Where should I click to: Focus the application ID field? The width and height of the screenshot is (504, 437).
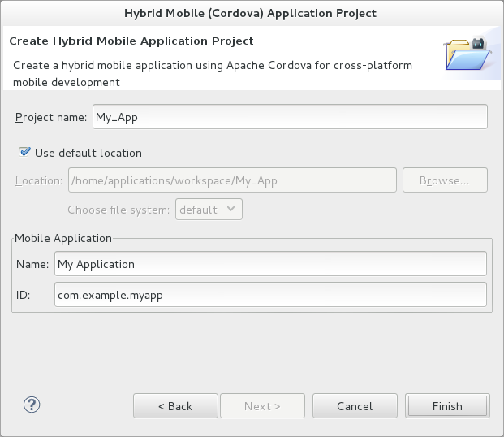click(x=270, y=295)
